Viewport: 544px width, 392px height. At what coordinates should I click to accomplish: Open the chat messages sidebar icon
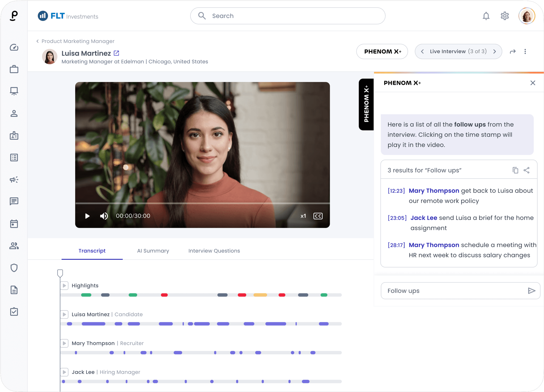point(14,201)
